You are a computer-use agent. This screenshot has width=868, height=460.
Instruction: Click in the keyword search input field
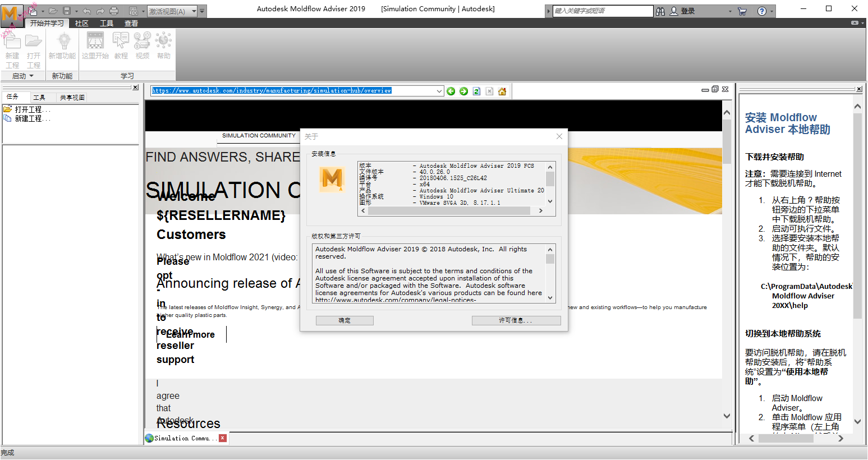point(603,11)
